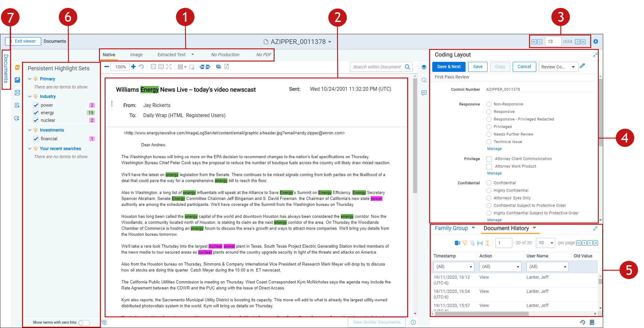644x328 pixels.
Task: Open the rows-per-page dropdown showing 10
Action: click(546, 243)
